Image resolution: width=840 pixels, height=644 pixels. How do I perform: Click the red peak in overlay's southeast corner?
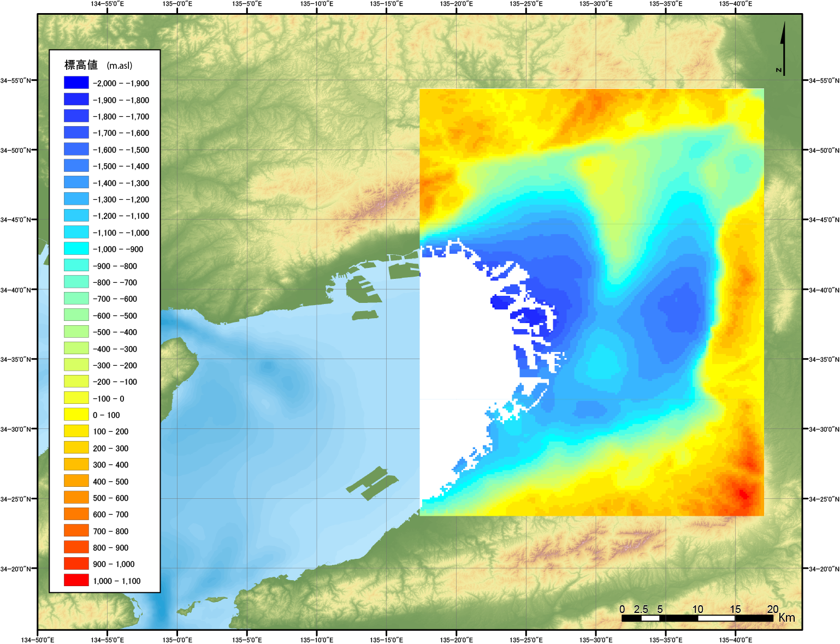743,493
